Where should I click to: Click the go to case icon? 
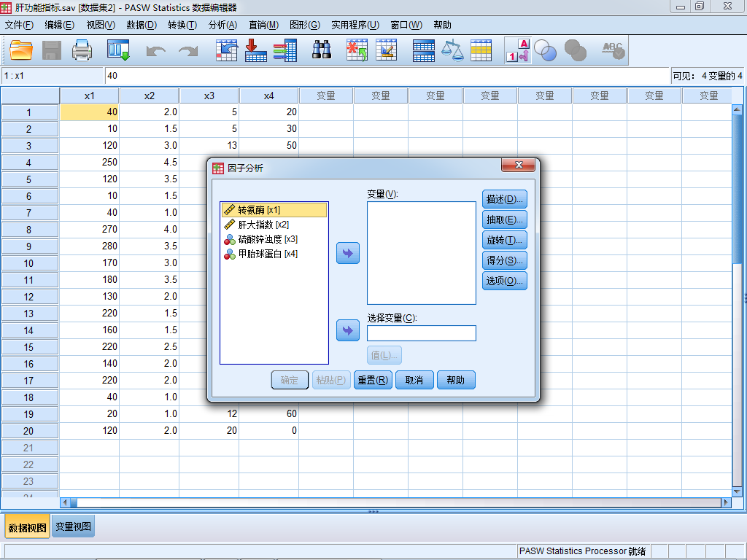pos(227,50)
